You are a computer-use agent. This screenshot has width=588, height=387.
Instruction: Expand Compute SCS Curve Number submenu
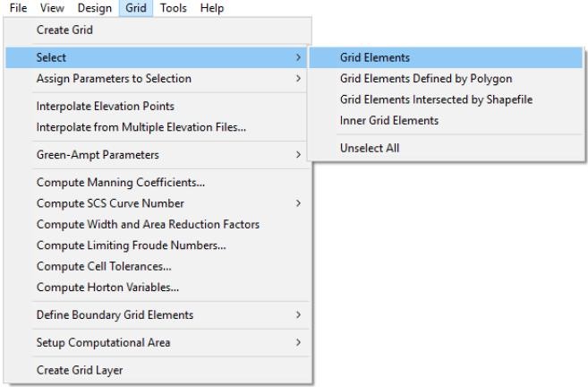[110, 203]
